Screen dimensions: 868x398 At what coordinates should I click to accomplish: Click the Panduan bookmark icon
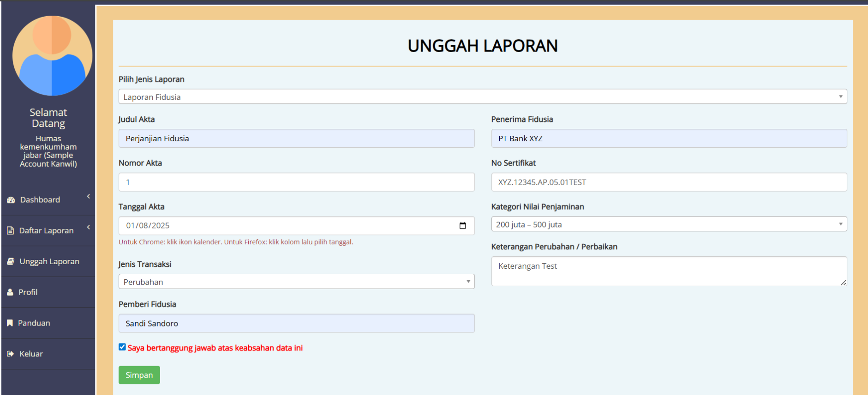(x=10, y=323)
